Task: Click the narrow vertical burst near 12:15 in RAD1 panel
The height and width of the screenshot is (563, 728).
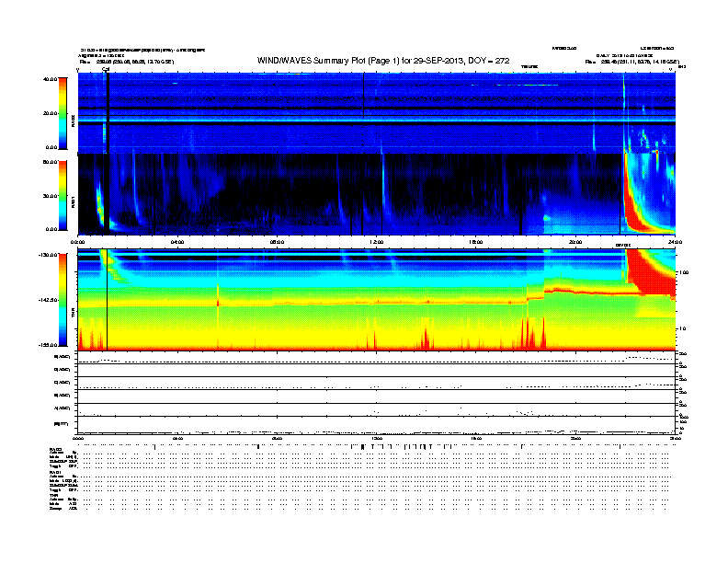Action: tap(383, 186)
